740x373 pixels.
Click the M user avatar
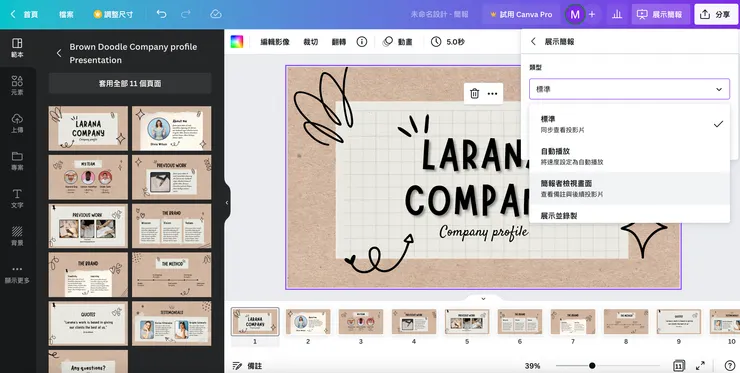575,15
